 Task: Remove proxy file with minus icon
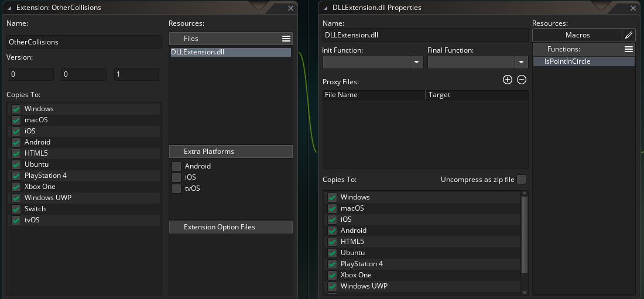521,80
